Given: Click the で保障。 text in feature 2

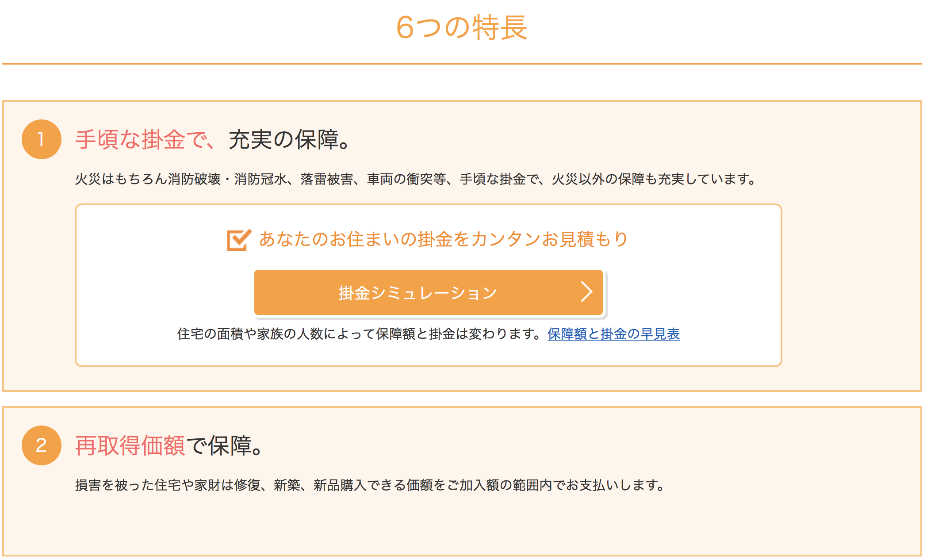Looking at the screenshot, I should coord(225,446).
